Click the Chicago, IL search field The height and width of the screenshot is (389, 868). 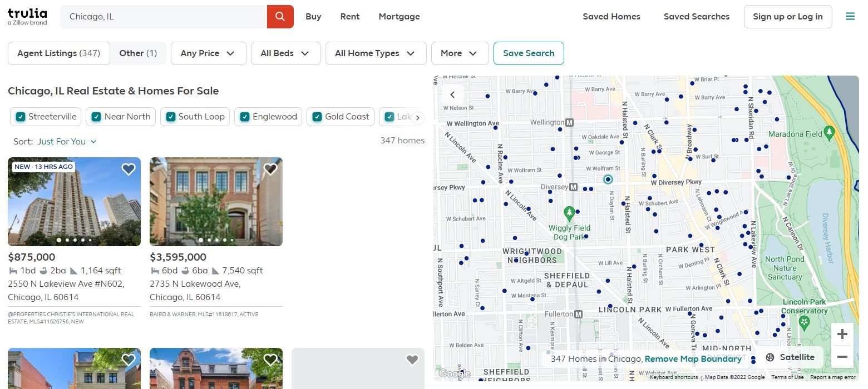[164, 17]
